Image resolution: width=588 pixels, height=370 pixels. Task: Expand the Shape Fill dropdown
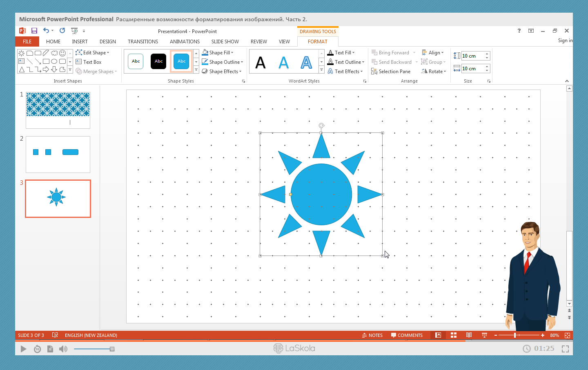pos(232,53)
